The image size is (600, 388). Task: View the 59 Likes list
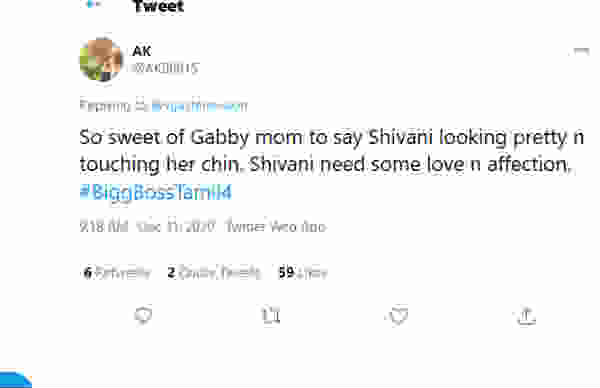click(x=303, y=272)
